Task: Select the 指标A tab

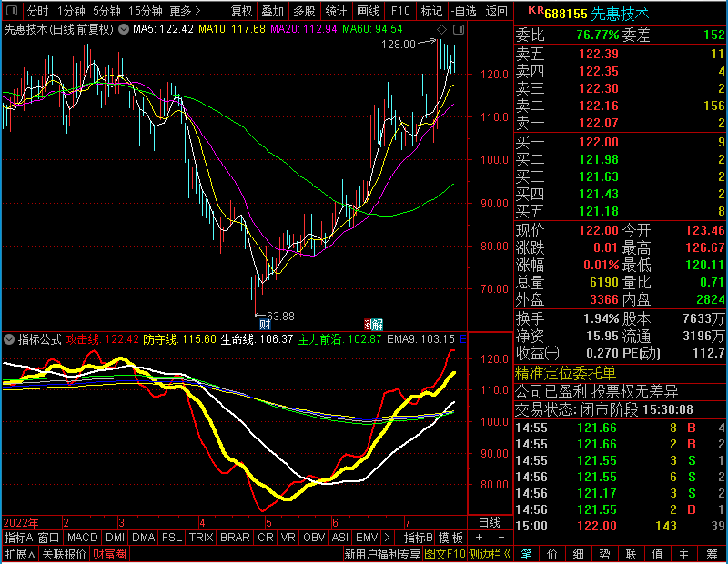Action: pos(18,538)
